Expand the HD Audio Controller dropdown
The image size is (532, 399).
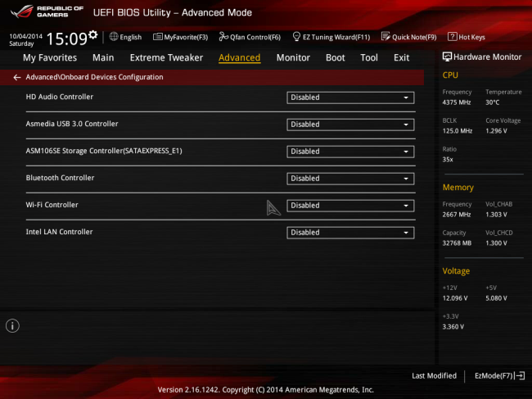point(349,97)
